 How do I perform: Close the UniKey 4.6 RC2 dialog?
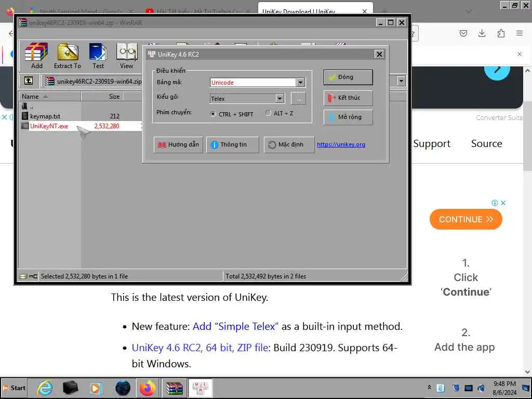(379, 54)
